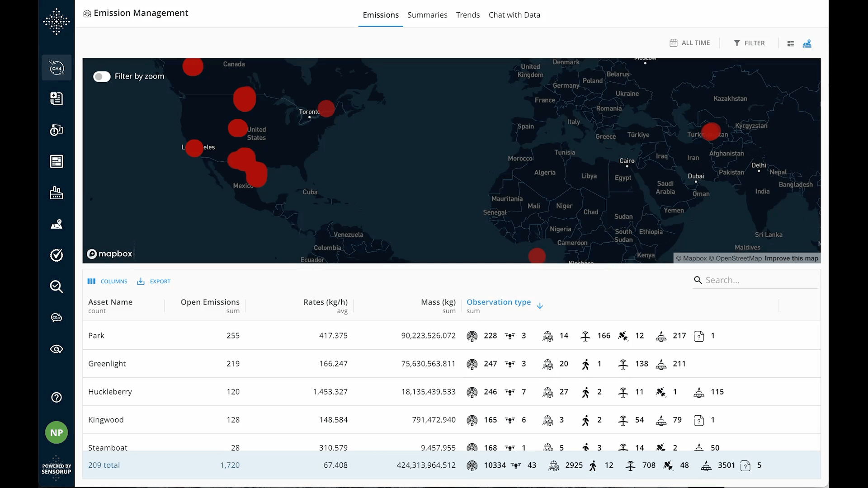868x488 pixels.
Task: Switch to the Summaries tab
Action: pyautogui.click(x=427, y=15)
